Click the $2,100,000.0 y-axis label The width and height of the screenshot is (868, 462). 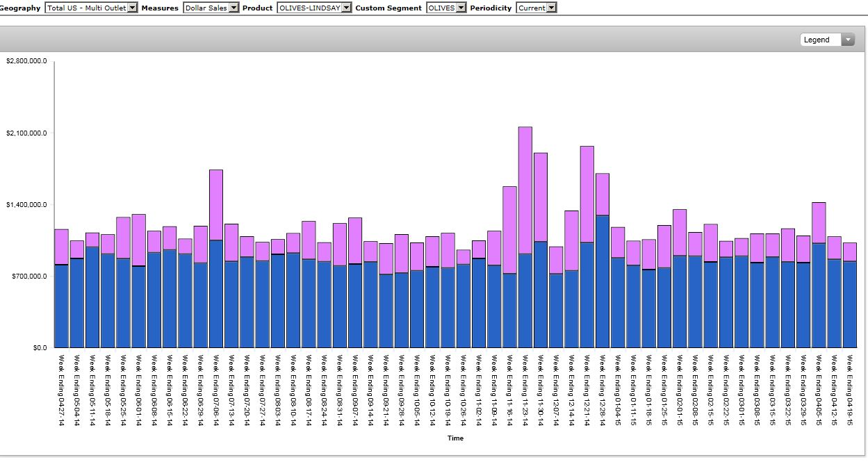(x=26, y=133)
